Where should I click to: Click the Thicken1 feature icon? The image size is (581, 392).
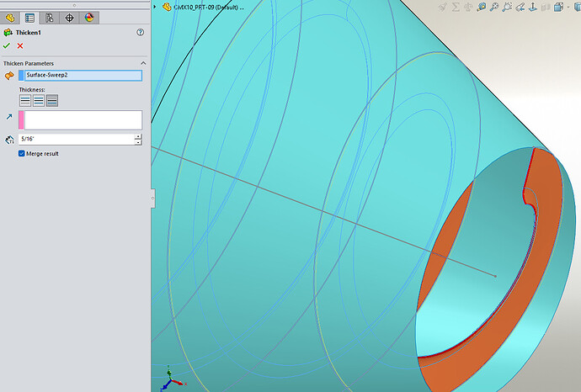(8, 33)
